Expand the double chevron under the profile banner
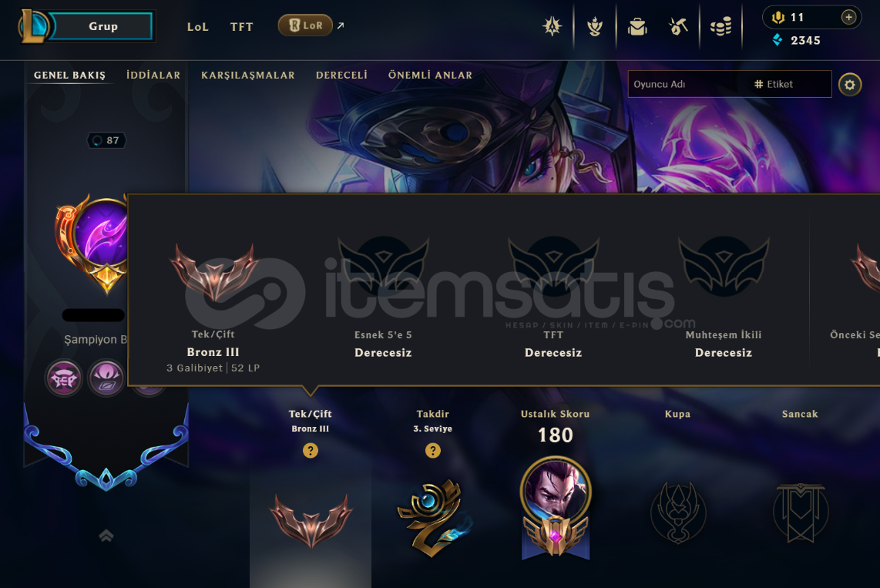880x588 pixels. pos(106,536)
